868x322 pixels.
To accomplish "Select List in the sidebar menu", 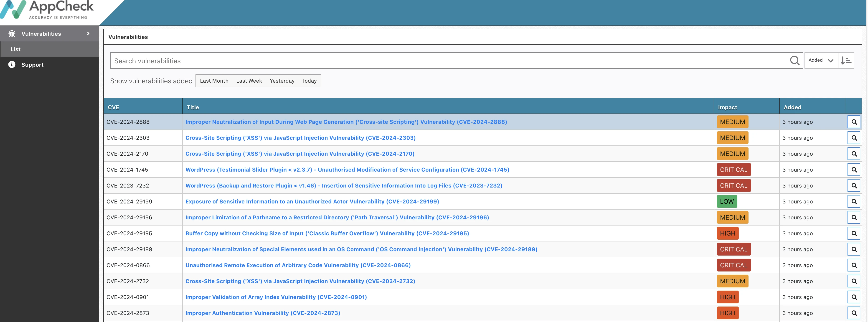I will click(15, 49).
